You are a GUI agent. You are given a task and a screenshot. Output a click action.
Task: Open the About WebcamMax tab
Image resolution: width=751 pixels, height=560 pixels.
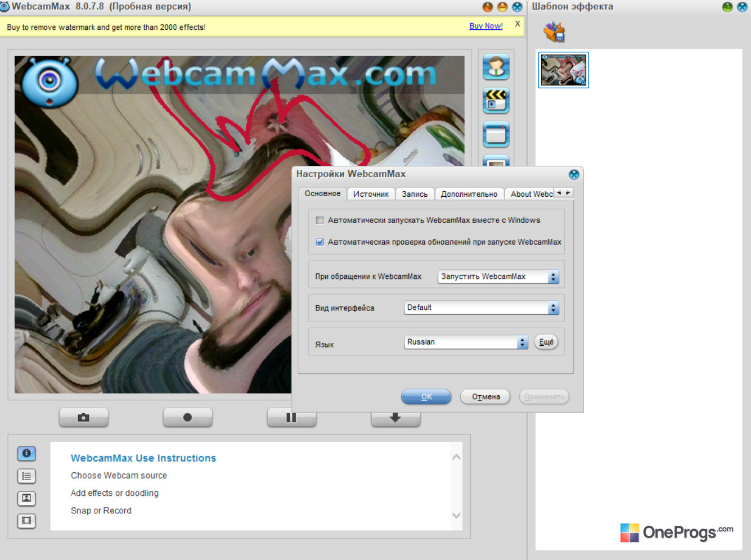tap(530, 194)
